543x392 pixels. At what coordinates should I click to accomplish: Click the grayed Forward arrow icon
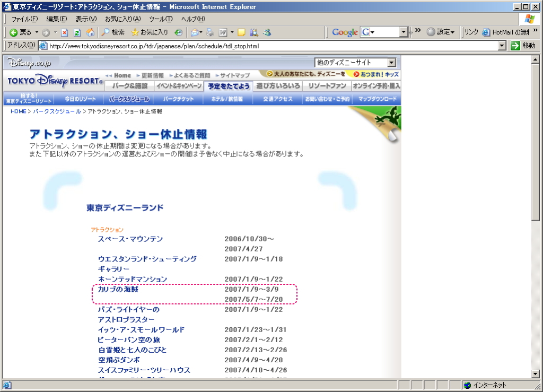(x=46, y=32)
